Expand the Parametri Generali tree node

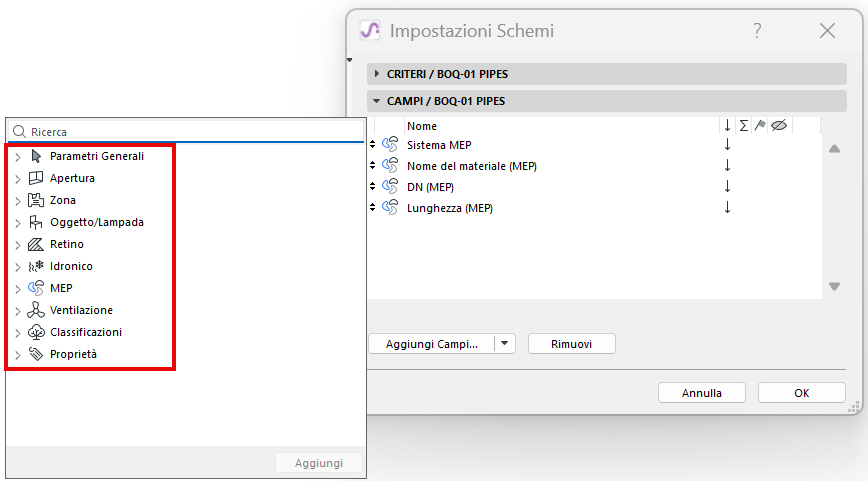pos(17,157)
